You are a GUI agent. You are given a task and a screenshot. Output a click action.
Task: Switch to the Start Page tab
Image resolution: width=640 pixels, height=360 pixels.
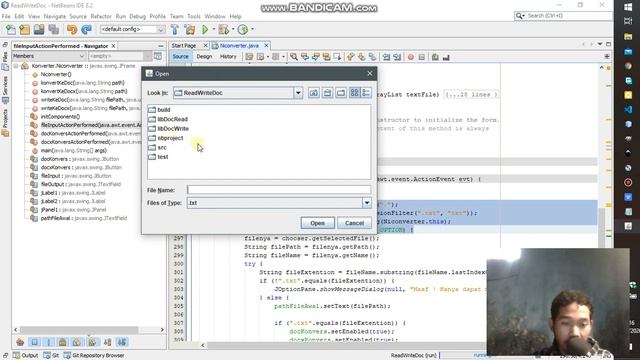184,46
